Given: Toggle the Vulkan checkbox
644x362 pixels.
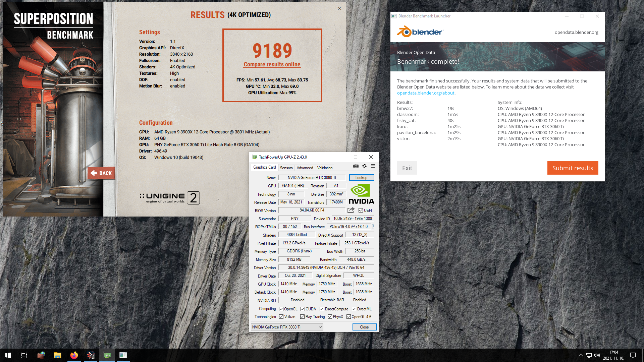Looking at the screenshot, I should 281,317.
